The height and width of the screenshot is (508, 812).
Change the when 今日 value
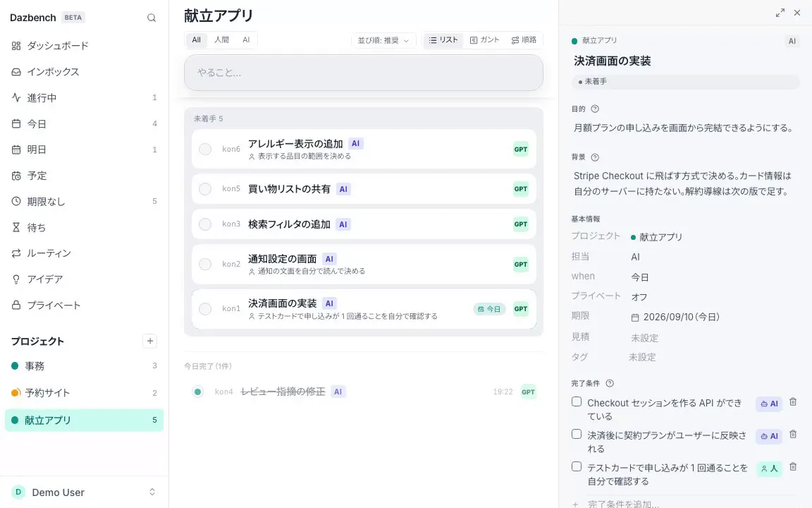point(639,277)
